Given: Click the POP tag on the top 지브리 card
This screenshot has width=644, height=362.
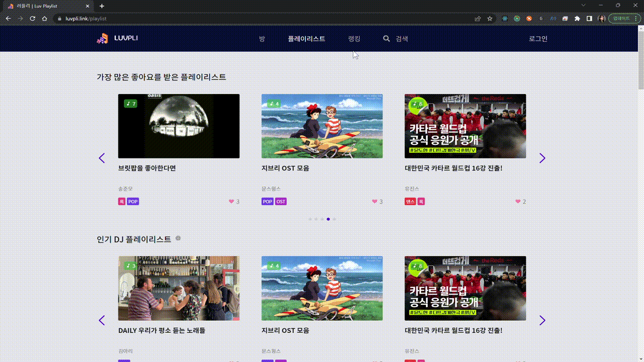Looking at the screenshot, I should [268, 202].
